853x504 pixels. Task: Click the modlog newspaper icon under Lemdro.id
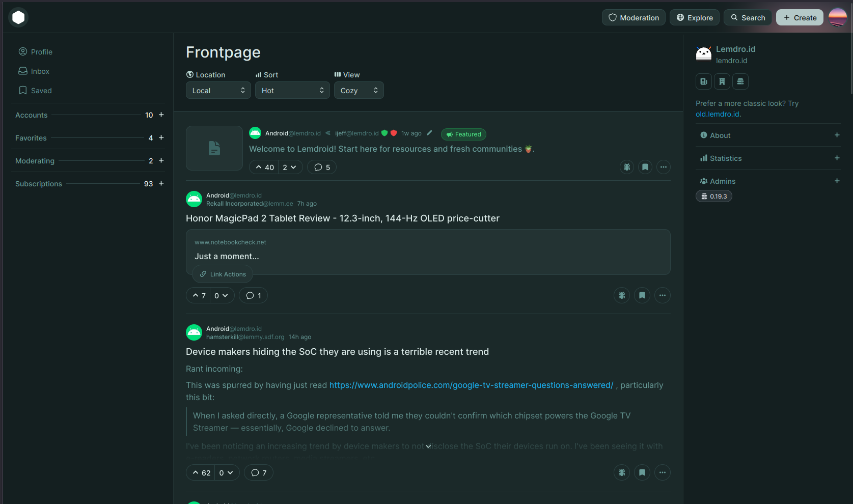(x=704, y=81)
